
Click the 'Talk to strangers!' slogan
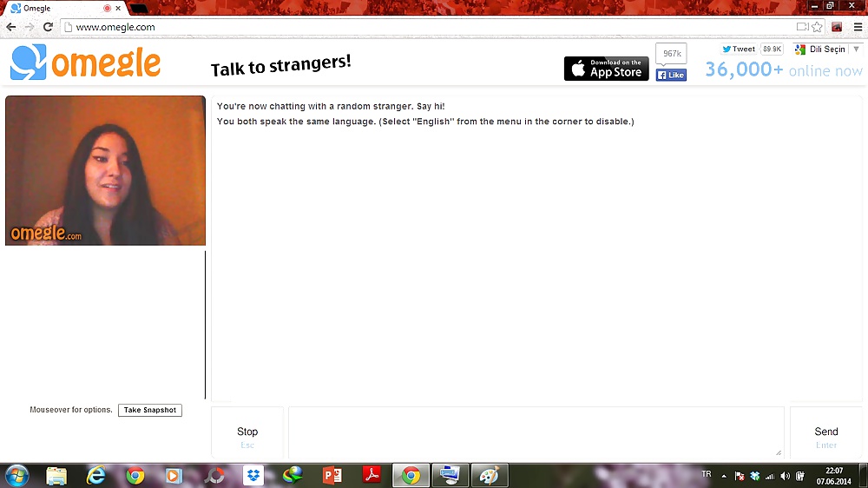click(x=280, y=66)
